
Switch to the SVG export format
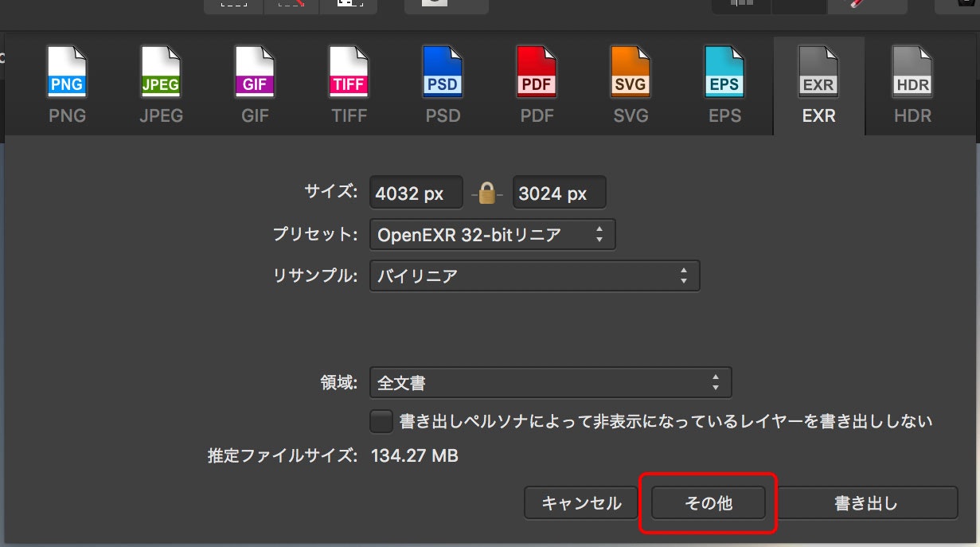point(631,85)
